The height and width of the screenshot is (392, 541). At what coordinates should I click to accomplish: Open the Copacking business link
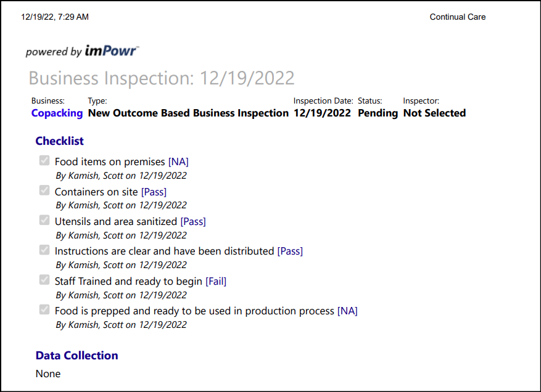pyautogui.click(x=57, y=113)
